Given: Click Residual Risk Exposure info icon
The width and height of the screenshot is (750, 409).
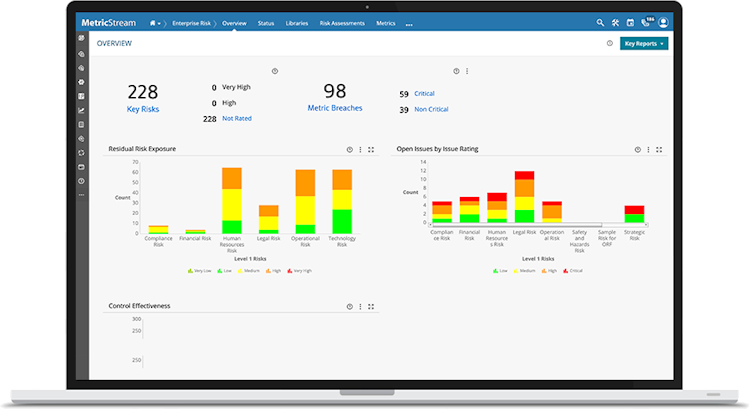Looking at the screenshot, I should click(x=350, y=150).
